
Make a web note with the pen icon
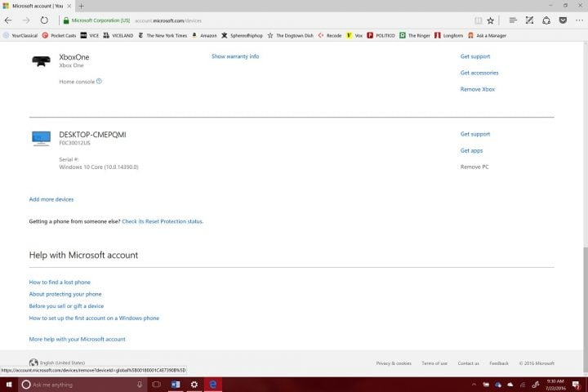point(529,20)
